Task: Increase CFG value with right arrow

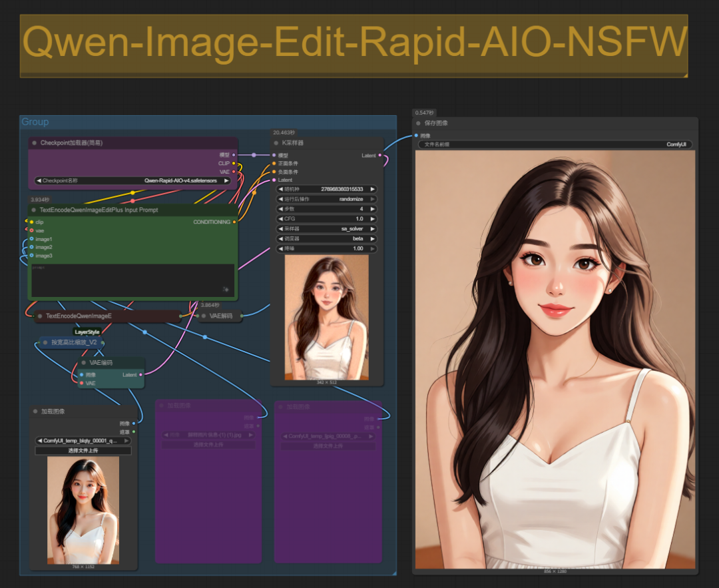Action: tap(372, 219)
